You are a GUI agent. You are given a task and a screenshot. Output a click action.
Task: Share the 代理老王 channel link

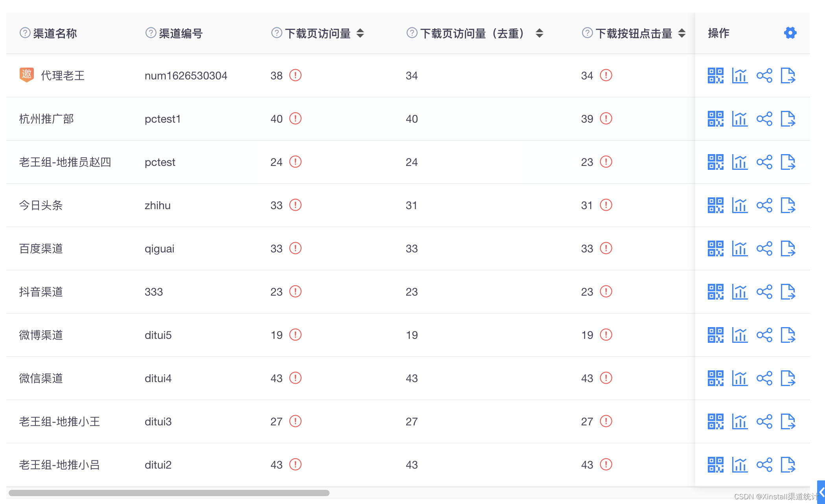pos(764,75)
